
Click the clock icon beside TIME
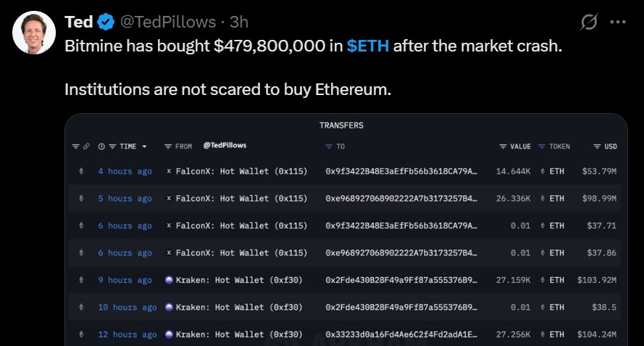click(x=102, y=147)
